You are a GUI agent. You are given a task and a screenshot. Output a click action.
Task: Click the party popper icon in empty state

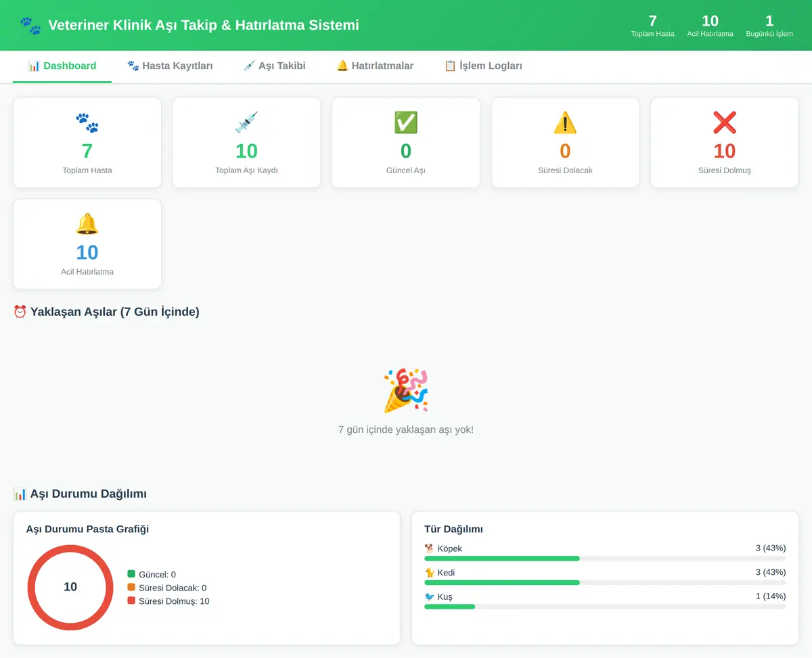(406, 390)
